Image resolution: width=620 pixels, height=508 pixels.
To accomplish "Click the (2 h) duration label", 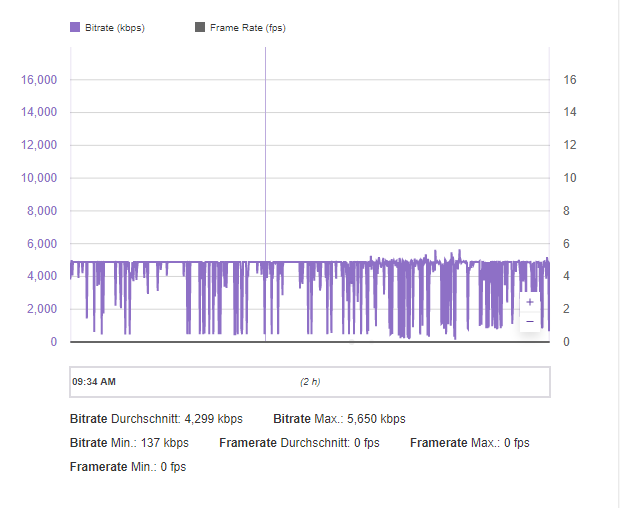I will pyautogui.click(x=310, y=382).
